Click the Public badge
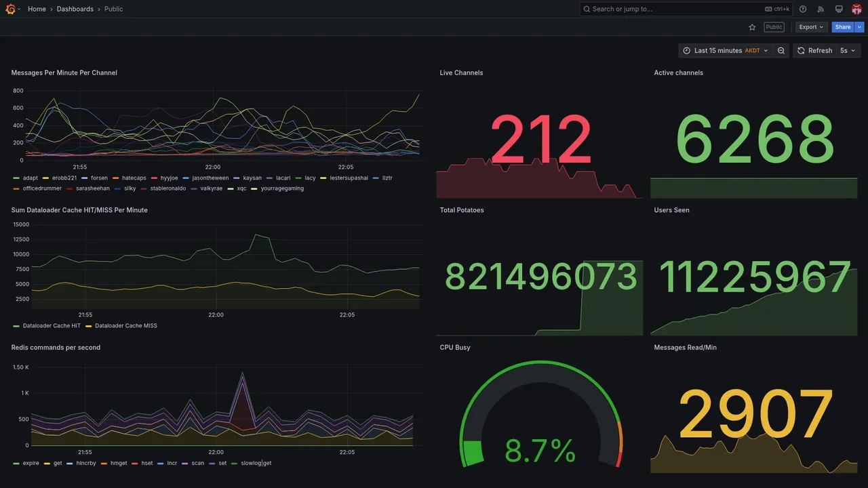 tap(774, 27)
